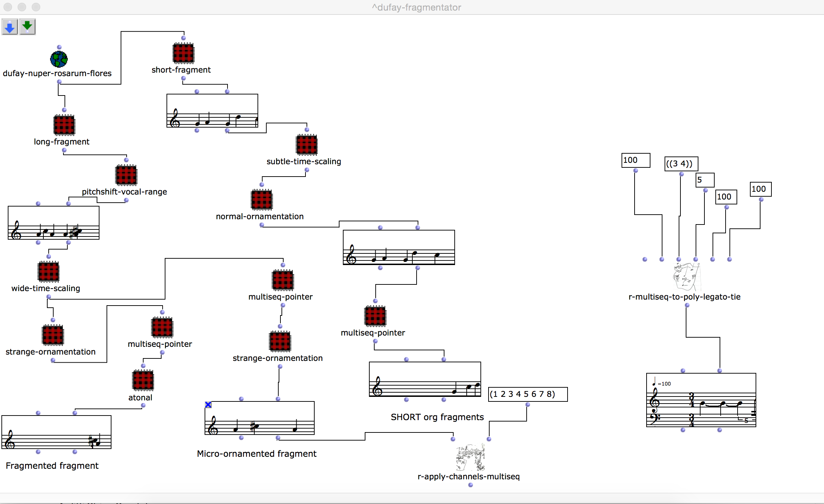The width and height of the screenshot is (824, 504).
Task: Click the blue down-arrow toolbar button
Action: pos(10,27)
